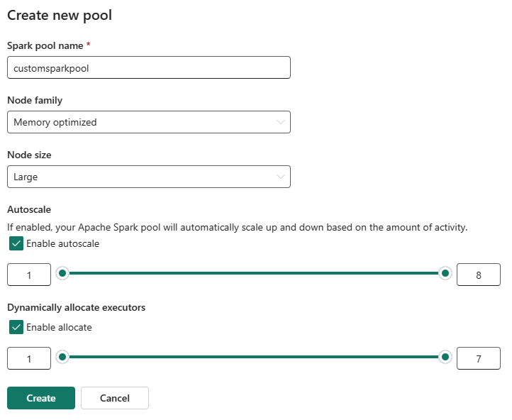512x420 pixels.
Task: Click the executors maximum slider handle
Action: coord(445,357)
